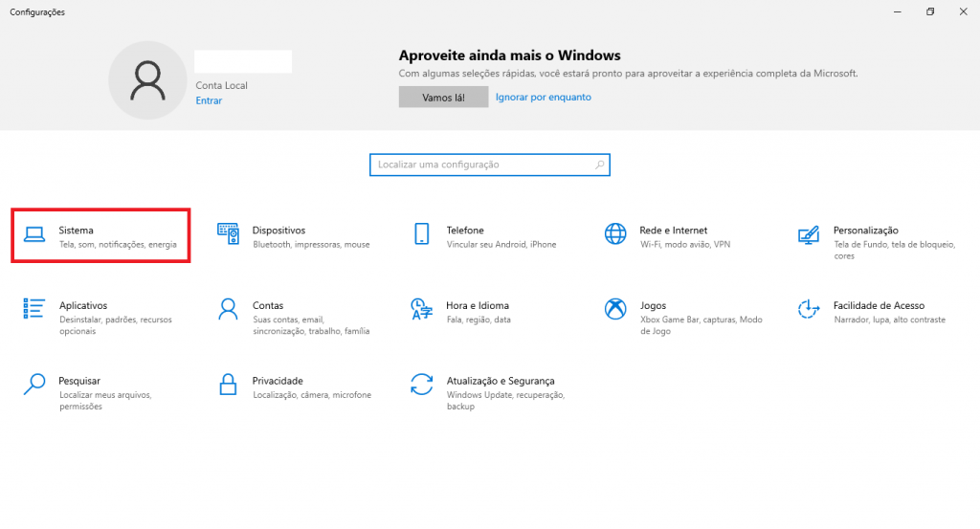Select the Jogos category title
Image resolution: width=980 pixels, height=529 pixels.
pos(653,305)
